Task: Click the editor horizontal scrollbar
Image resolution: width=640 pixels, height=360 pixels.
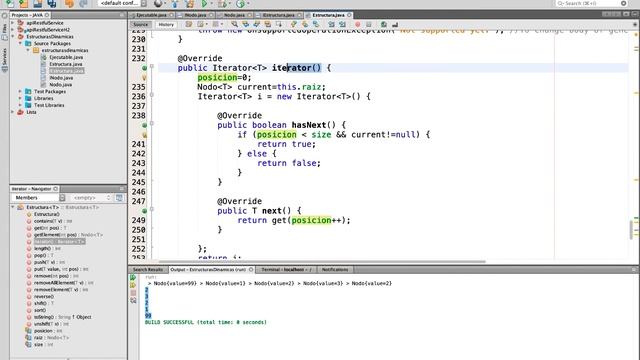Action: 322,261
